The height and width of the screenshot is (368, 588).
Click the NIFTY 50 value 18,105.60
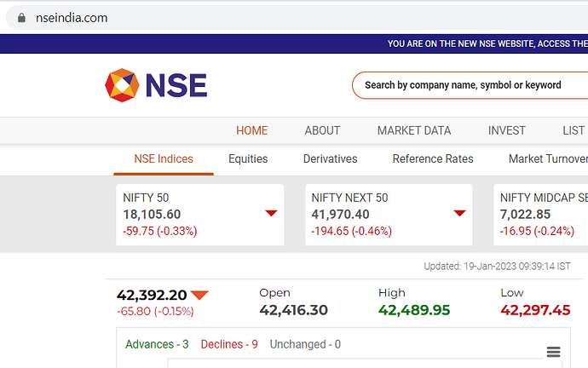[152, 215]
